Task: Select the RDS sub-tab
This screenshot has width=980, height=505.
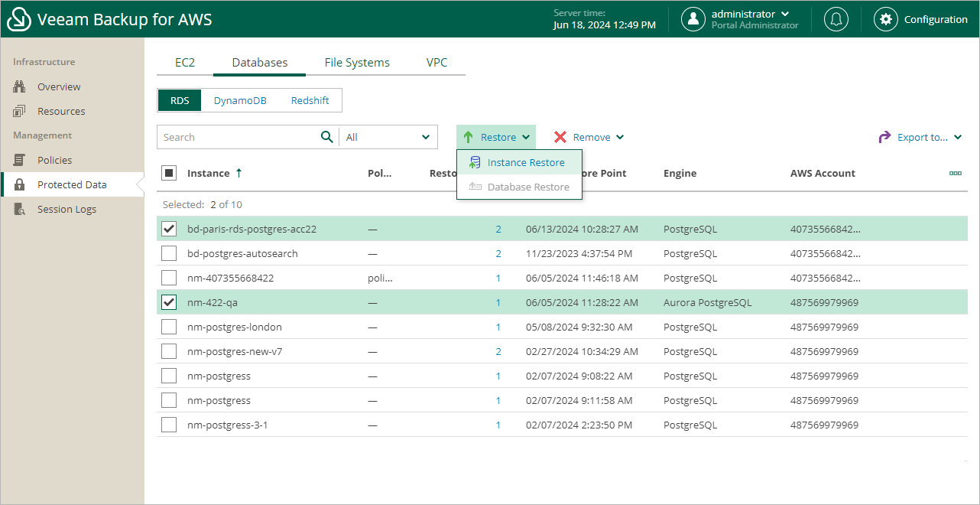Action: pyautogui.click(x=180, y=100)
